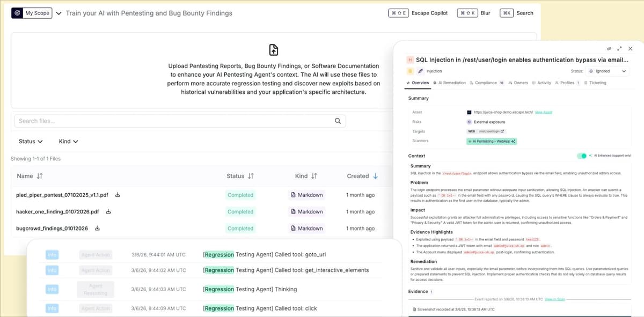The image size is (644, 317).
Task: Switch to the Overview tab
Action: pyautogui.click(x=418, y=83)
